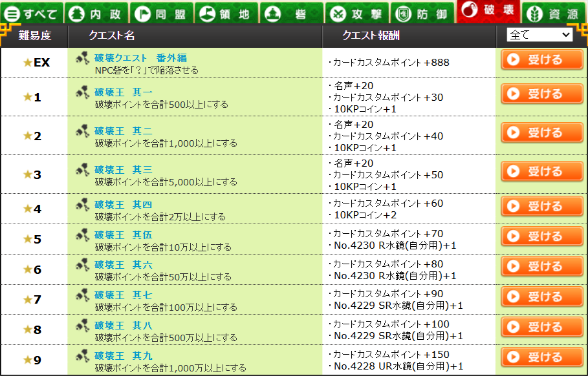
Task: Accept the 破壊王 其六 quest
Action: [541, 266]
